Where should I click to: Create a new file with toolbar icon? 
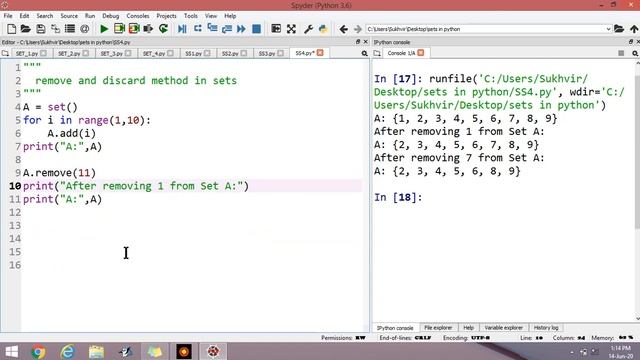(x=11, y=29)
